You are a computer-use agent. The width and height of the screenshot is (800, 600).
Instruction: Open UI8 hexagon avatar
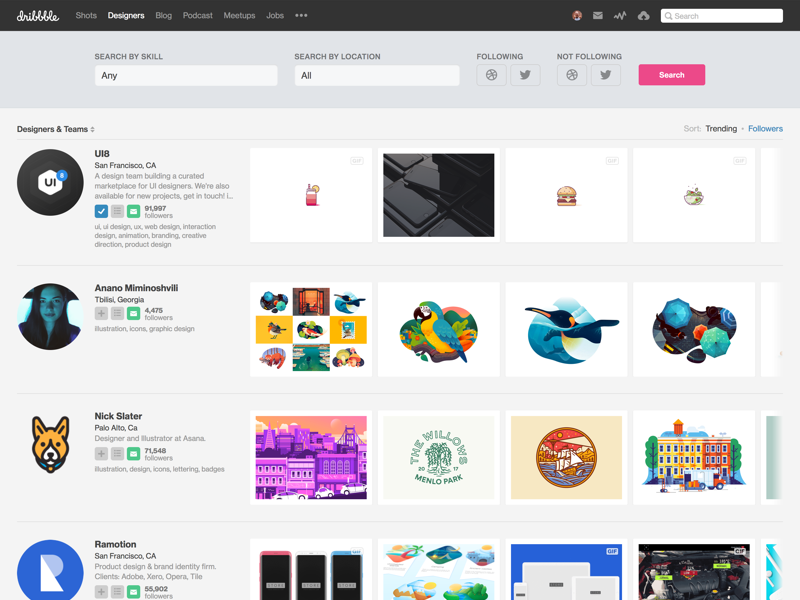click(50, 182)
